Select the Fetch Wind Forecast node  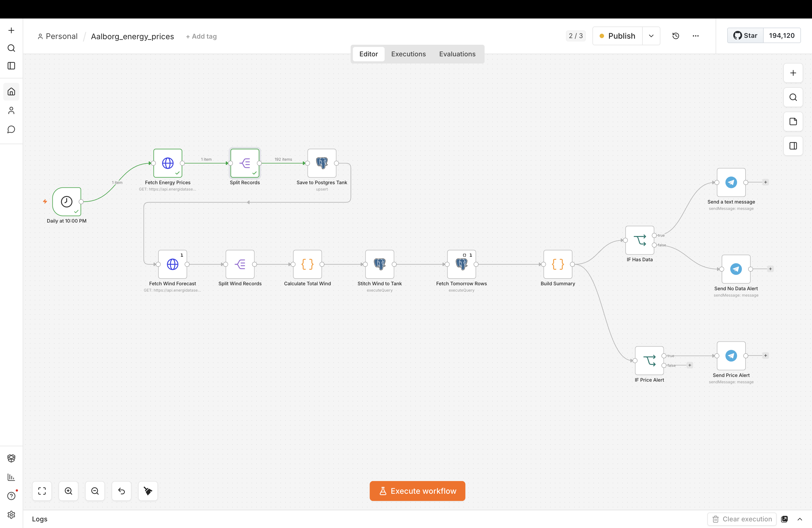(173, 264)
